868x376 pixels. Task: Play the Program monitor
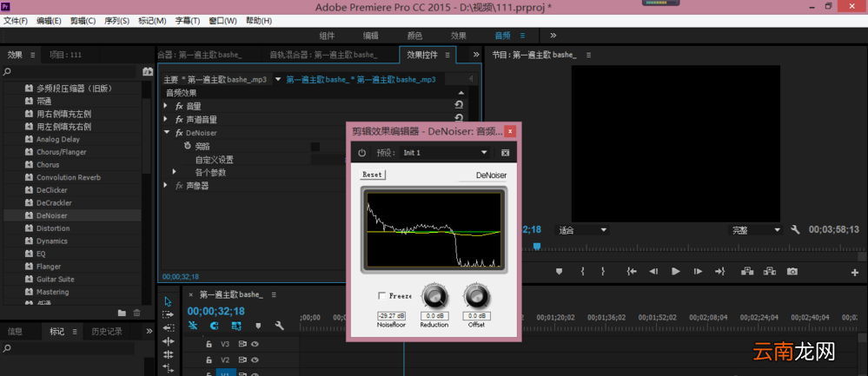[675, 272]
